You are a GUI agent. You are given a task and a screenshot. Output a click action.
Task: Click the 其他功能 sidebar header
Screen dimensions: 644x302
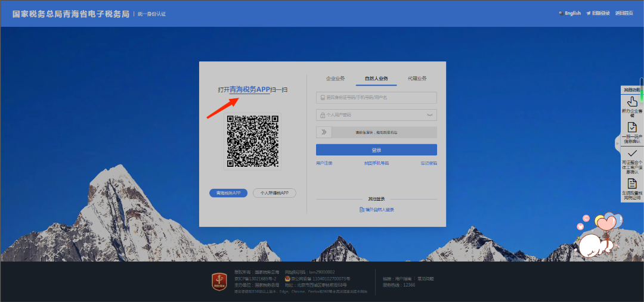click(631, 89)
